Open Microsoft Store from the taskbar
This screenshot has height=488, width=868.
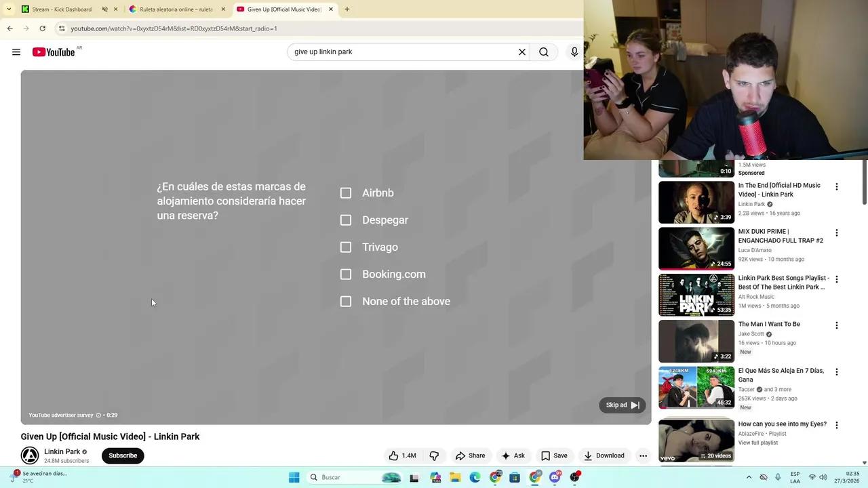point(515,477)
